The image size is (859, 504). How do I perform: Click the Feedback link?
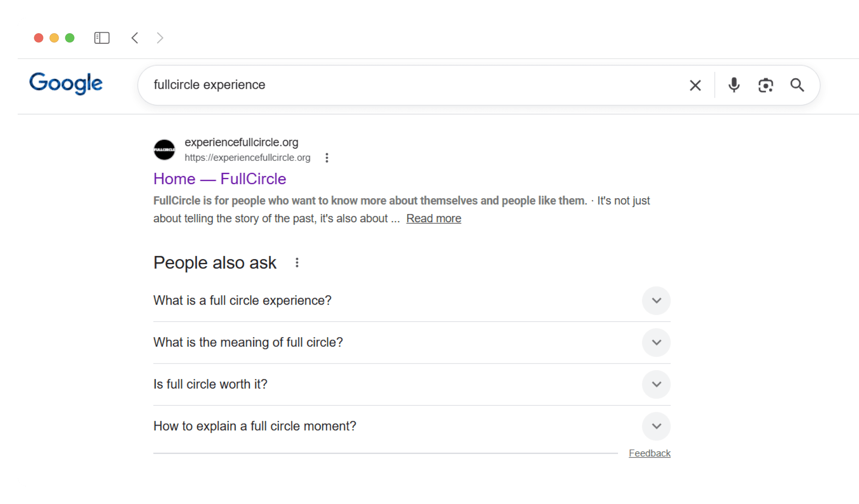point(649,453)
